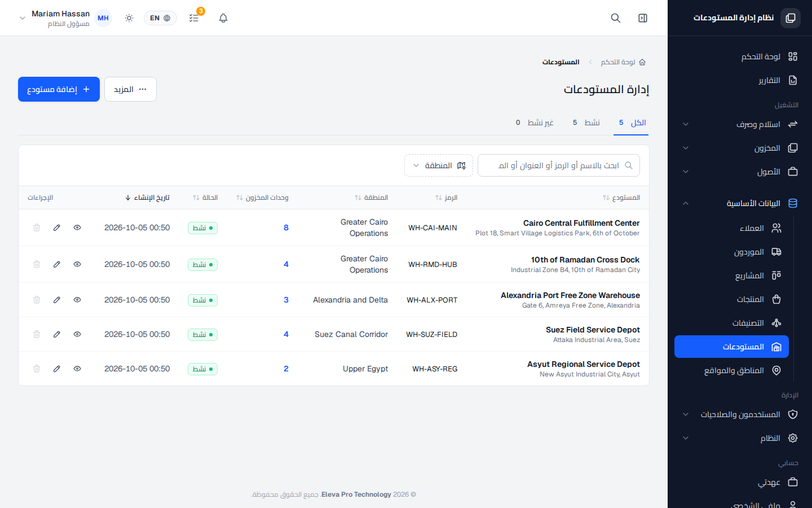
Task: Switch to the غير نشط tab
Action: coord(535,122)
